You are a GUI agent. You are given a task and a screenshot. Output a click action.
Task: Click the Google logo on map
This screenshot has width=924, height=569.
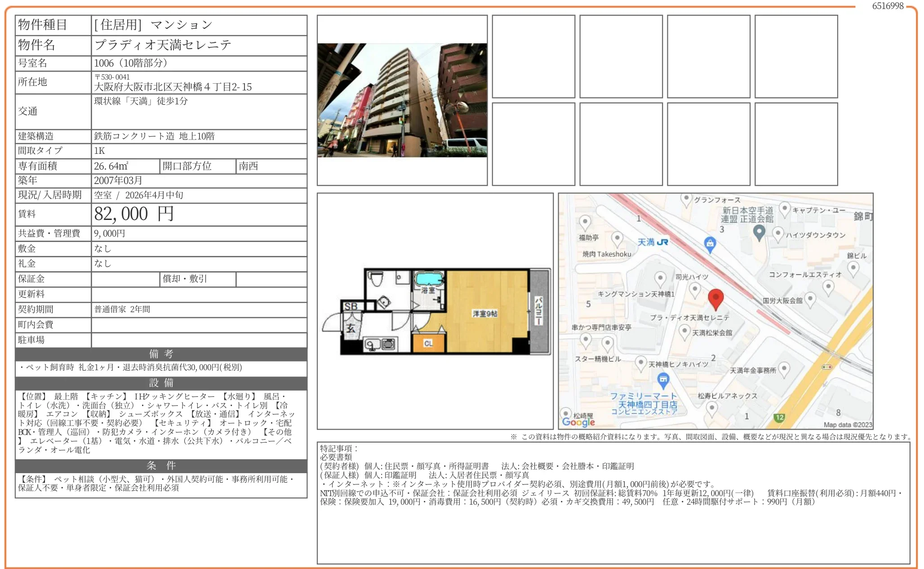click(x=578, y=422)
